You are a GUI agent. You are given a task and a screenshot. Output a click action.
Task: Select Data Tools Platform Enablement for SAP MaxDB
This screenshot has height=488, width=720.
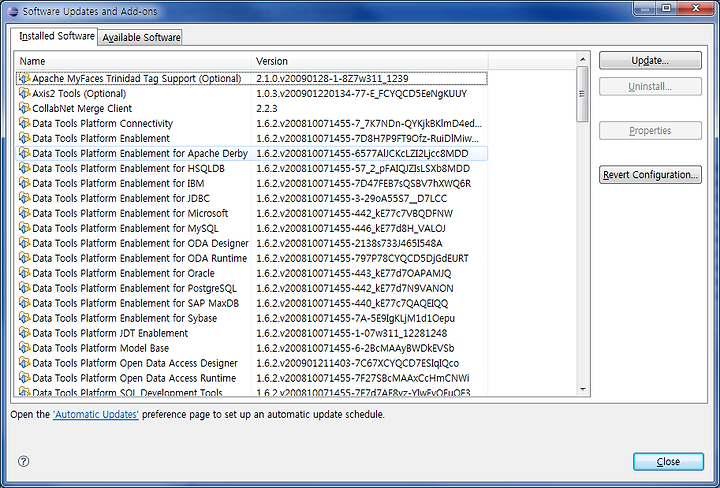[x=252, y=303]
